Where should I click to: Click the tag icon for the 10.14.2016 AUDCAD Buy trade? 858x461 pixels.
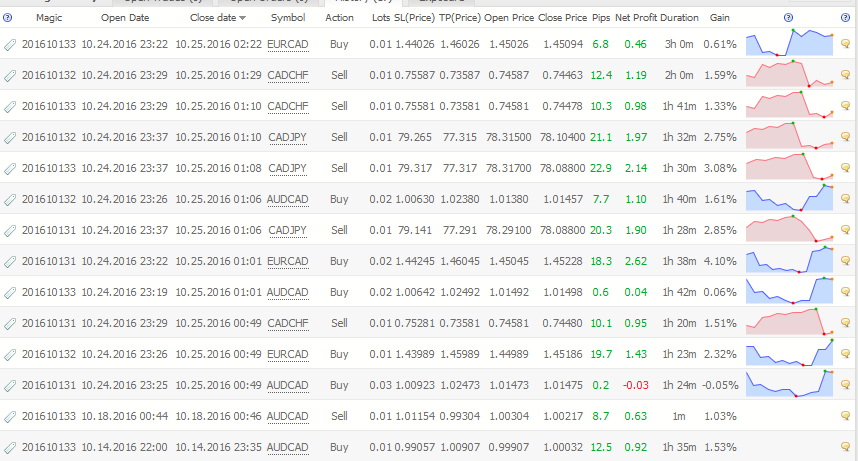pos(10,448)
